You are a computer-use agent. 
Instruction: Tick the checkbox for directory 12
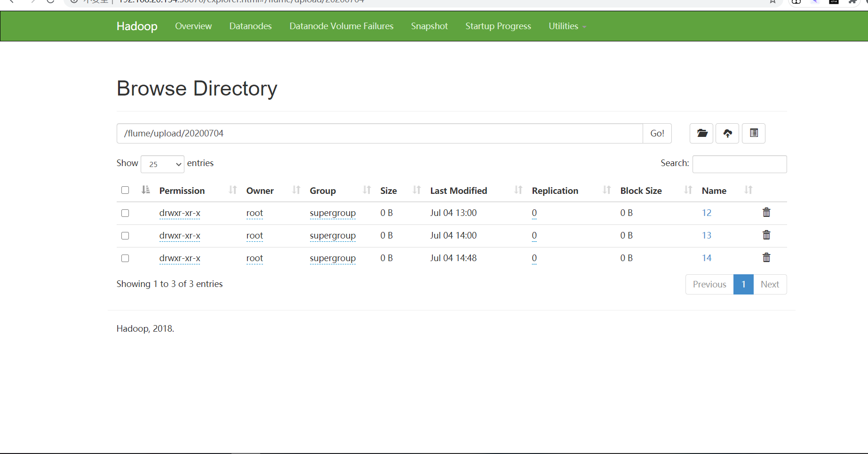(125, 213)
